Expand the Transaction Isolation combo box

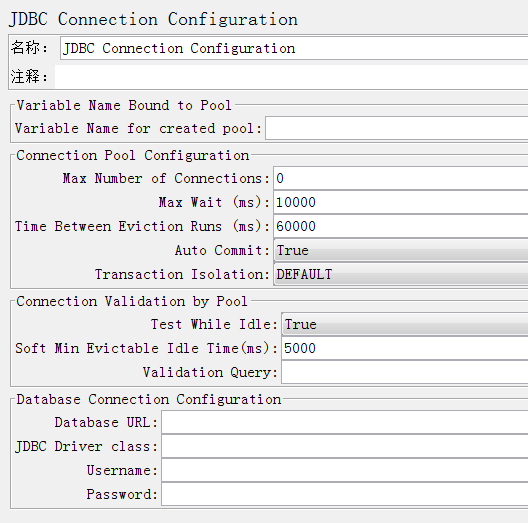point(401,274)
